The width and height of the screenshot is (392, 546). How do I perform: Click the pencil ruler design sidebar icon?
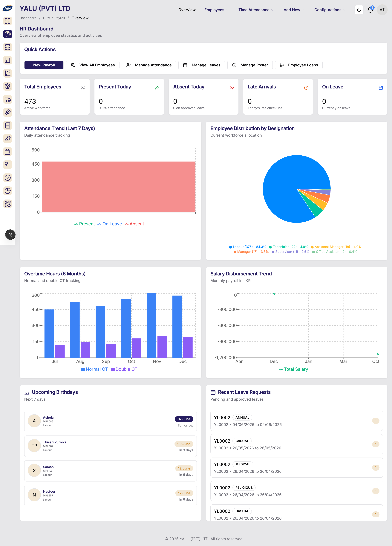pyautogui.click(x=7, y=204)
